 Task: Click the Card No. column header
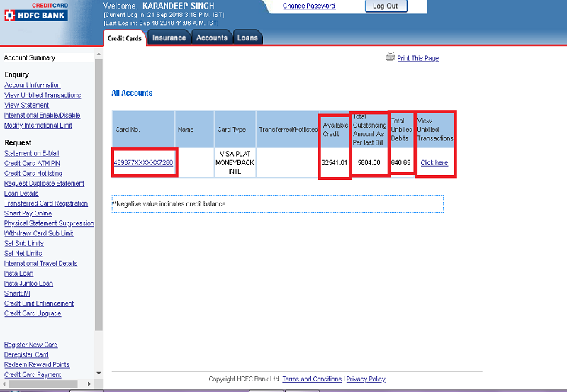tap(144, 130)
